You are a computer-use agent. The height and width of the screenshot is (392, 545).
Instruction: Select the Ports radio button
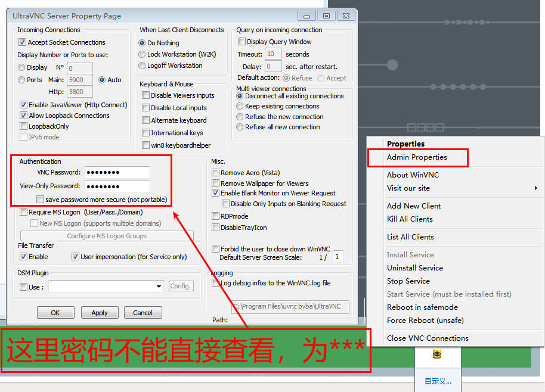21,80
